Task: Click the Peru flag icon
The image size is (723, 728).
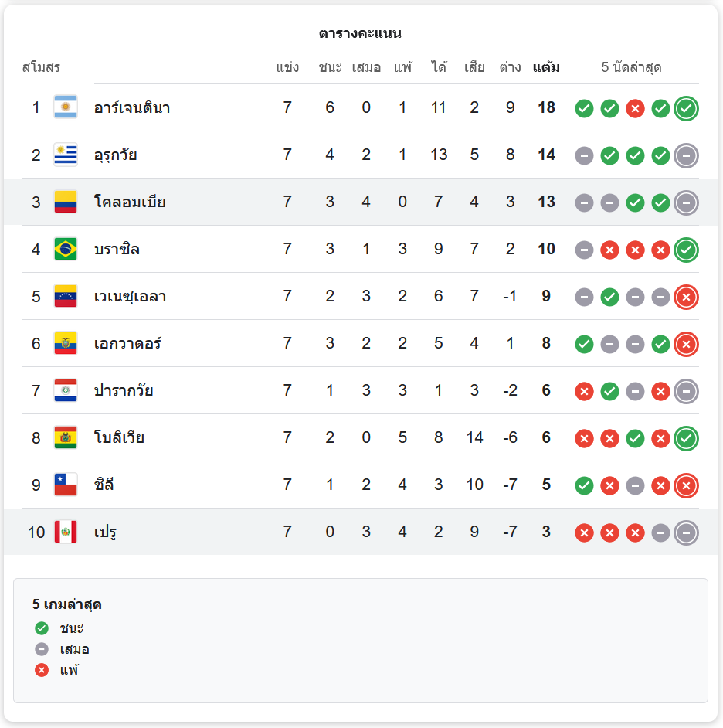Action: click(66, 532)
